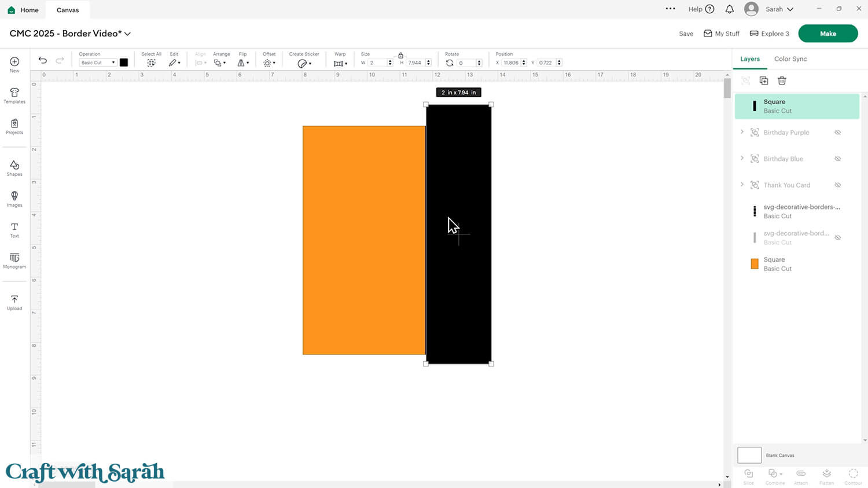Viewport: 868px width, 488px height.
Task: Duplicate the selected layer icon
Action: coord(764,80)
